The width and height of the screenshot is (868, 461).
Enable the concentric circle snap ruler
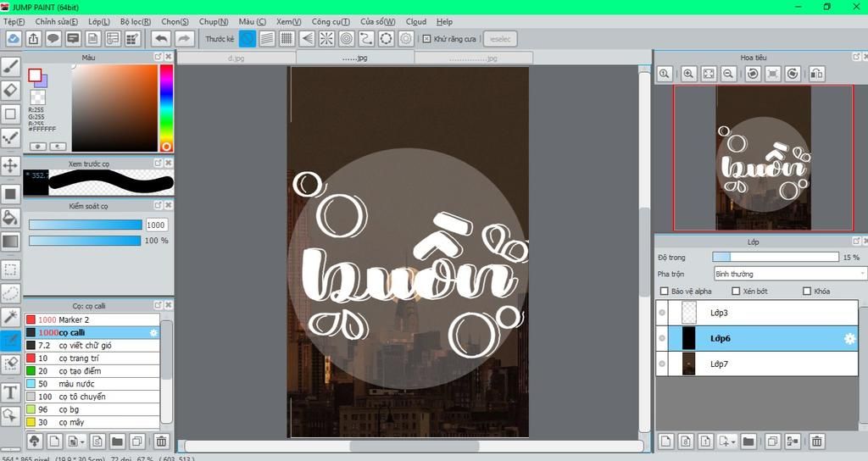click(x=347, y=39)
